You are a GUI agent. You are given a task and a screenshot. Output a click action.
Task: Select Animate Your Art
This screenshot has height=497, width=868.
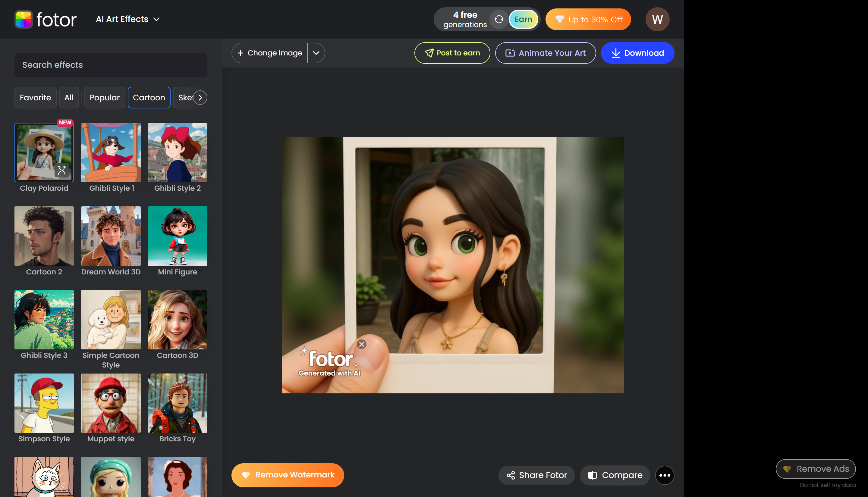coord(545,53)
